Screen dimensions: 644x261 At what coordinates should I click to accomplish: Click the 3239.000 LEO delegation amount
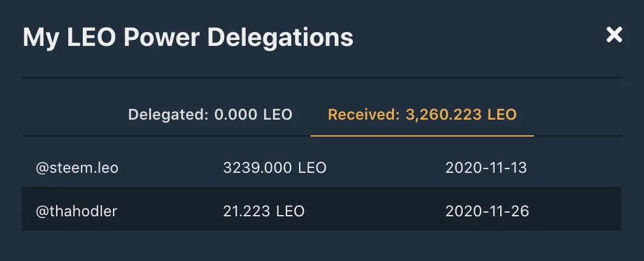274,168
